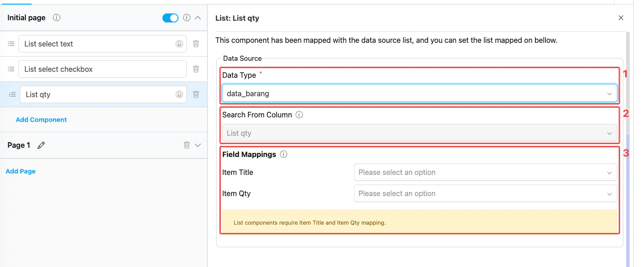
Task: Delete the List select text component
Action: pyautogui.click(x=196, y=44)
